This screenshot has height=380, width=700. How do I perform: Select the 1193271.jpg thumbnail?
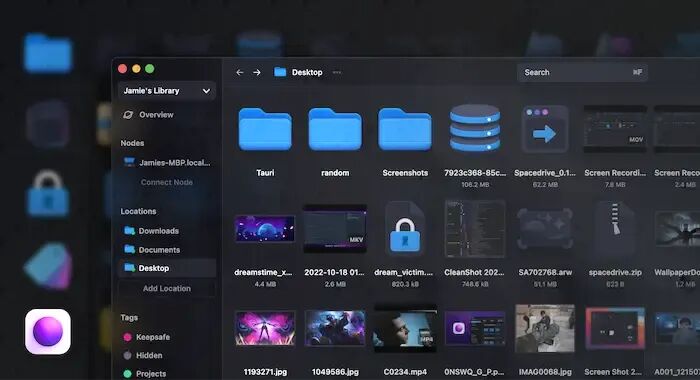265,329
